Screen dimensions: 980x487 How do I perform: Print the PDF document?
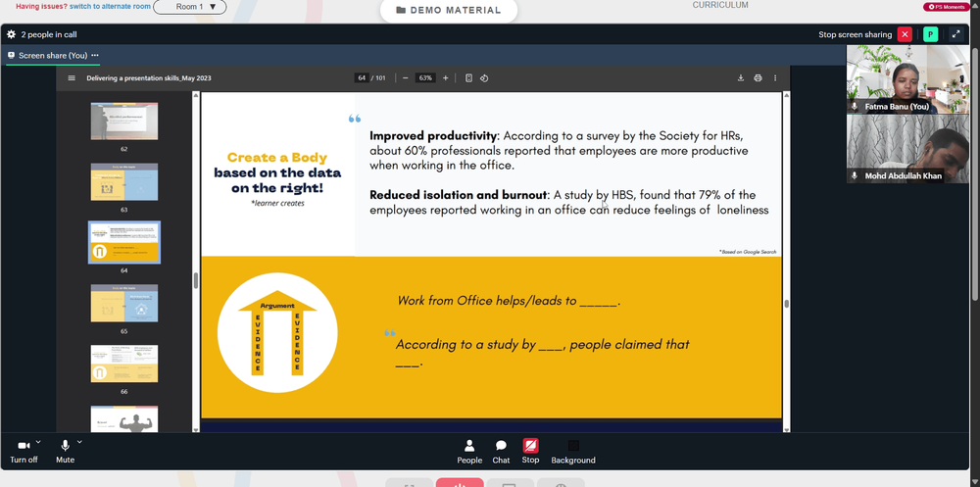click(758, 78)
